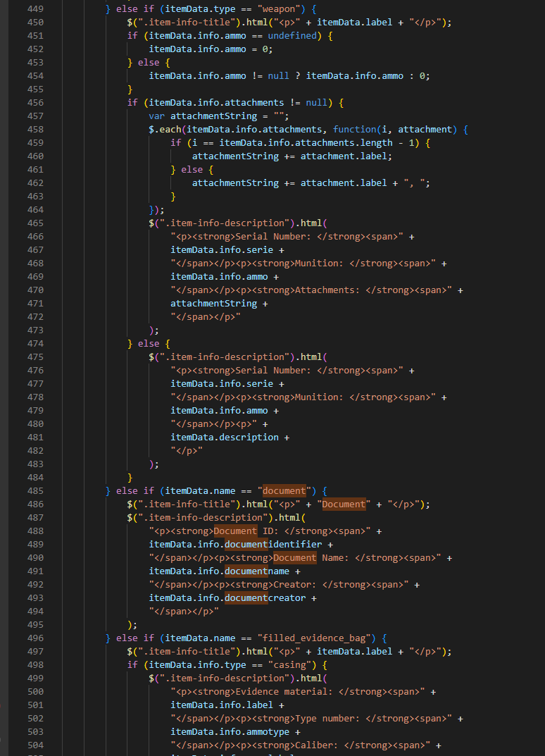Click "itemData.info.serie" on line 467
The height and width of the screenshot is (756, 545).
[222, 249]
